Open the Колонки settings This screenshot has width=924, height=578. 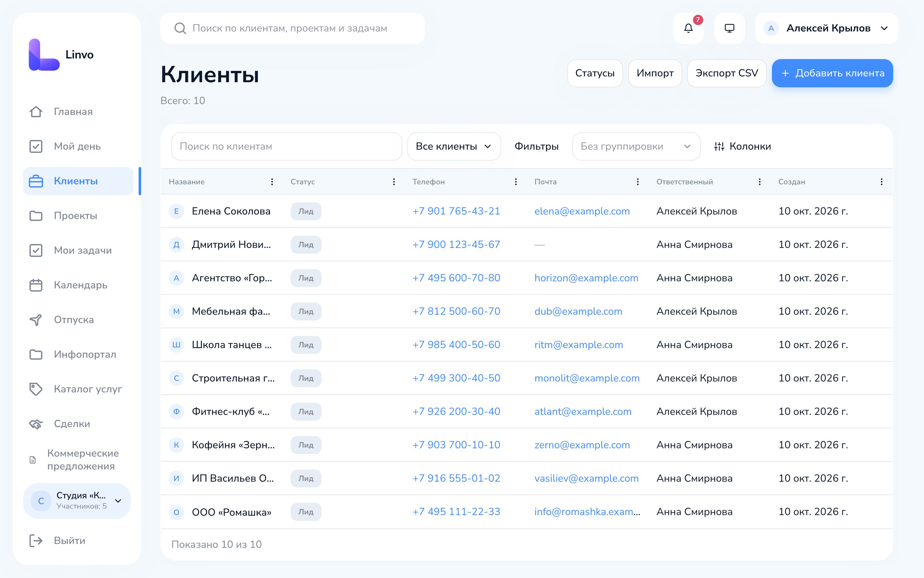pyautogui.click(x=742, y=146)
